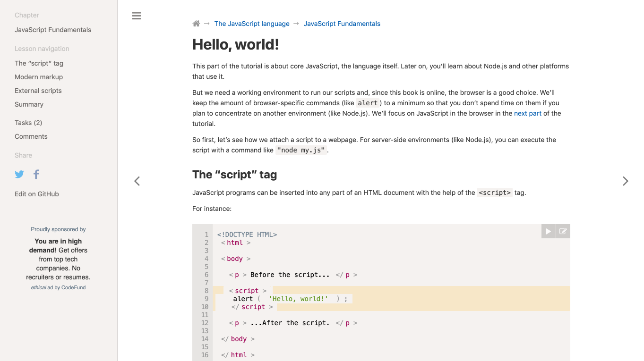This screenshot has height=361, width=644.
Task: Jump to the Summary section
Action: 29,104
